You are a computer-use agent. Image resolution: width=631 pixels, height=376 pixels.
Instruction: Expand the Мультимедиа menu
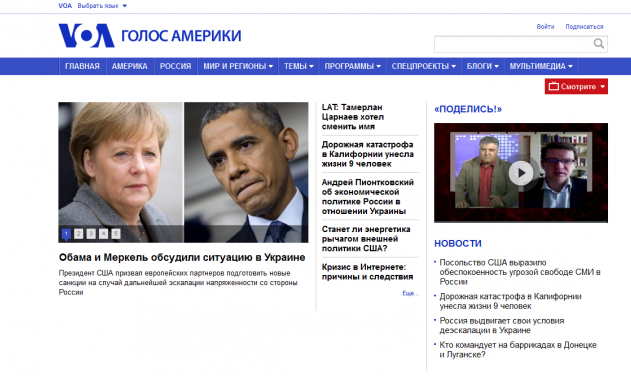click(x=541, y=66)
